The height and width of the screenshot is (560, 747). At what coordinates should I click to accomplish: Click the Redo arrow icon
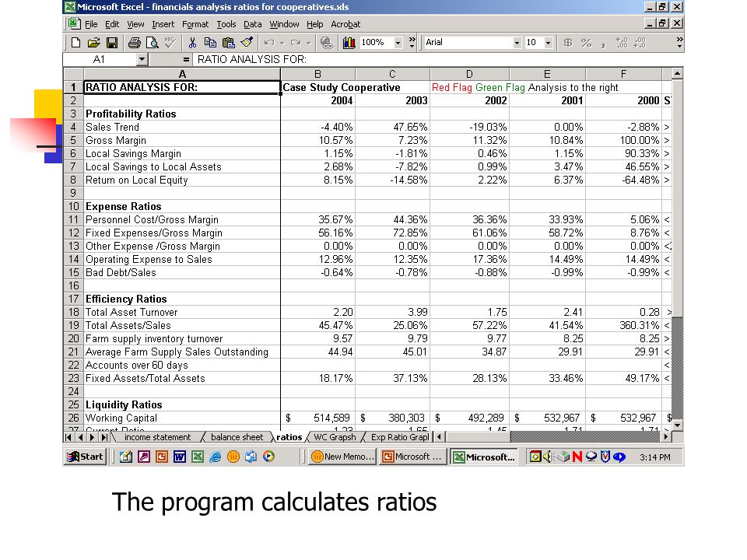click(x=296, y=43)
